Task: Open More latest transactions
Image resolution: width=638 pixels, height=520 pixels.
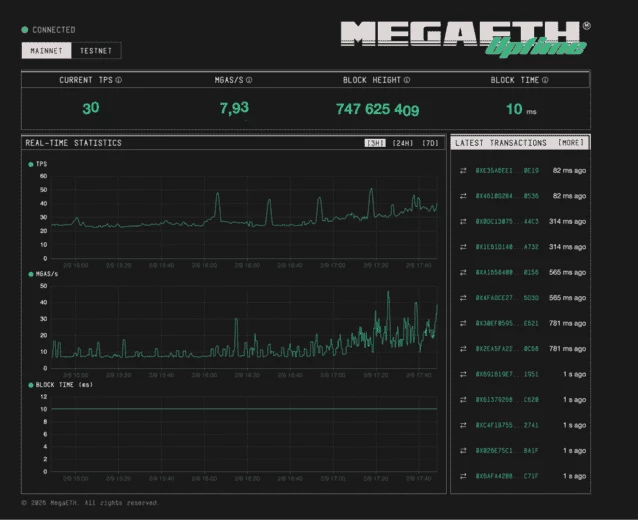Action: click(x=571, y=143)
